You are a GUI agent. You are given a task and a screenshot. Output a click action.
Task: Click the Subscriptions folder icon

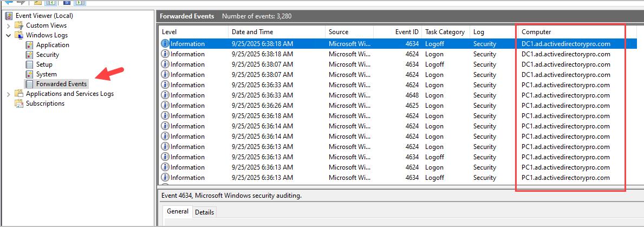pos(19,103)
